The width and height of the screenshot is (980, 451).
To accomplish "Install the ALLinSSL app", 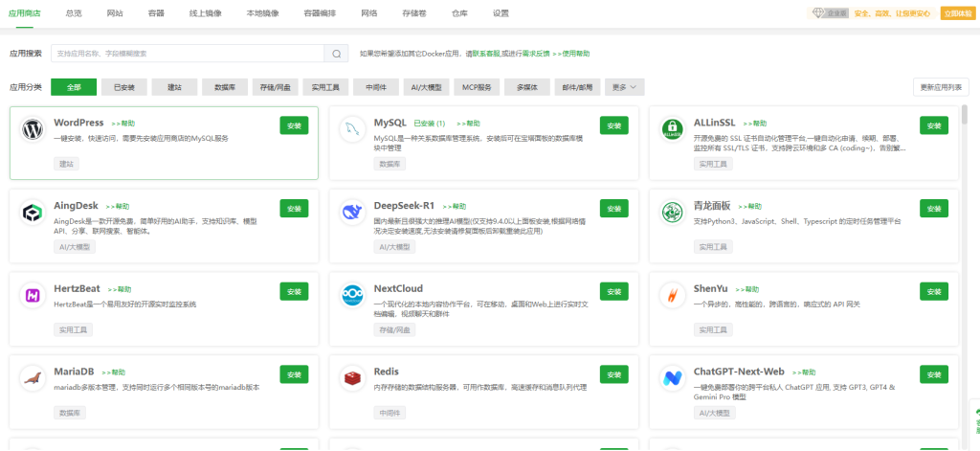I will click(x=934, y=125).
